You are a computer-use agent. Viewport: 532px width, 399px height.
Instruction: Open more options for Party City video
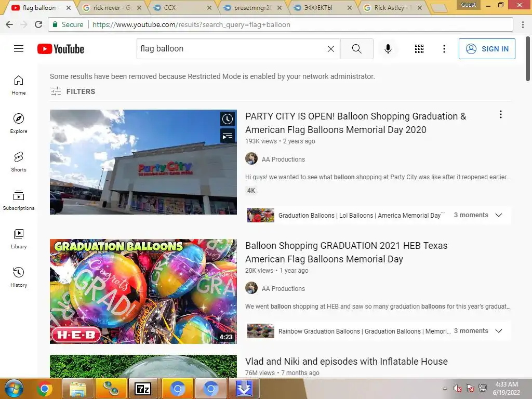coord(500,115)
